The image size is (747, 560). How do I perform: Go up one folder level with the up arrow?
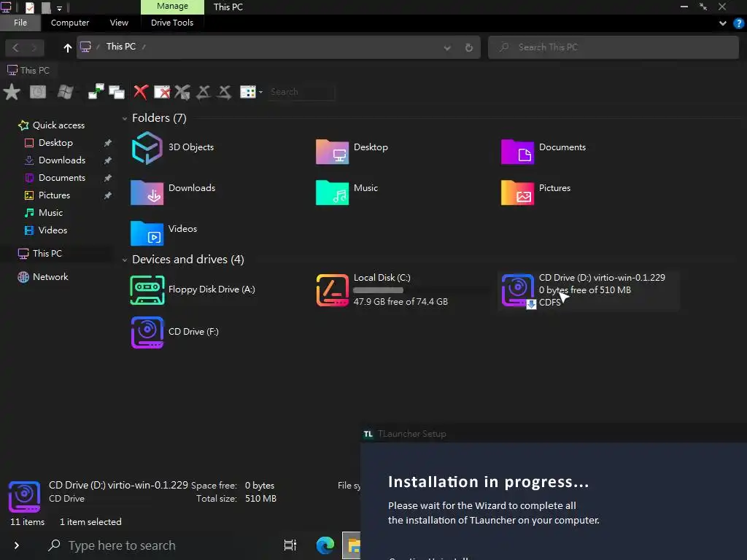[68, 47]
